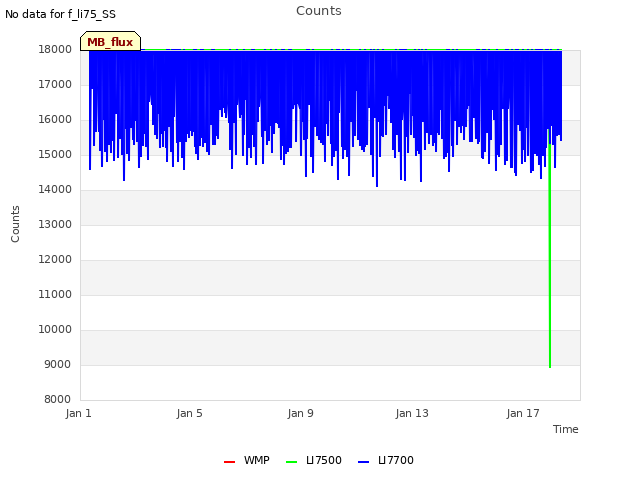This screenshot has width=640, height=480.
Task: Click the MB_flux annotation label
Action: 110,41
